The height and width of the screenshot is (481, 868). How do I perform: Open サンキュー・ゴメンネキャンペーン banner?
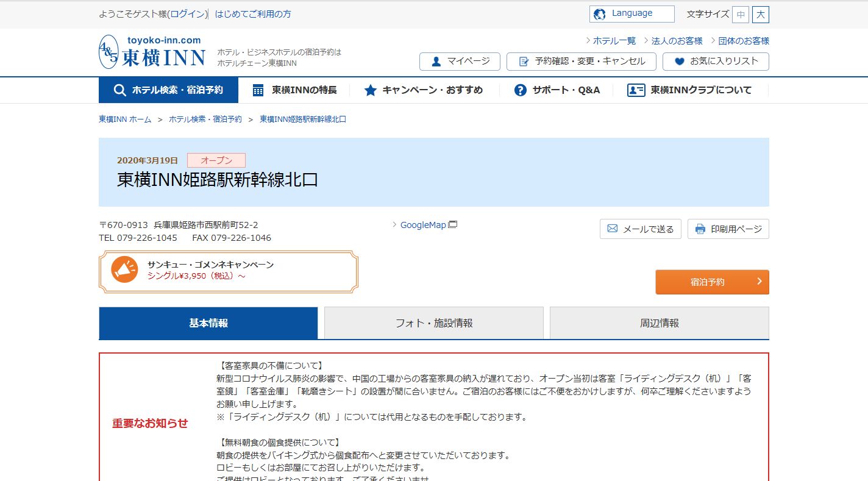(229, 271)
